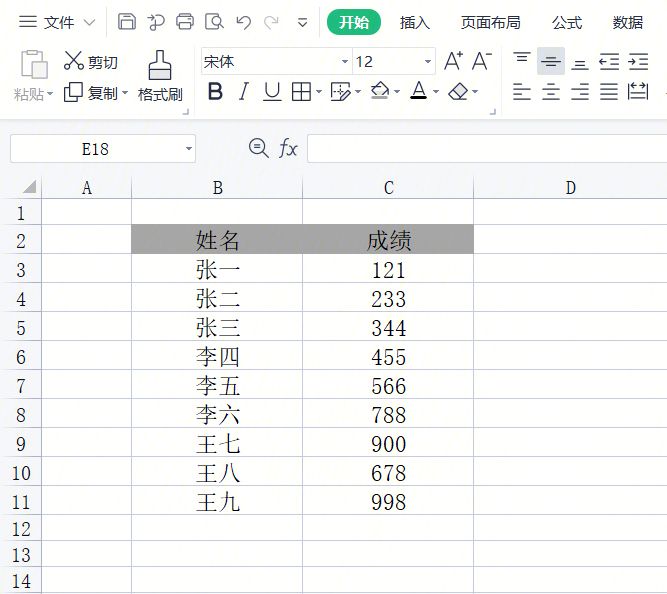The image size is (667, 594).
Task: Apply fill color bucket
Action: pyautogui.click(x=379, y=91)
